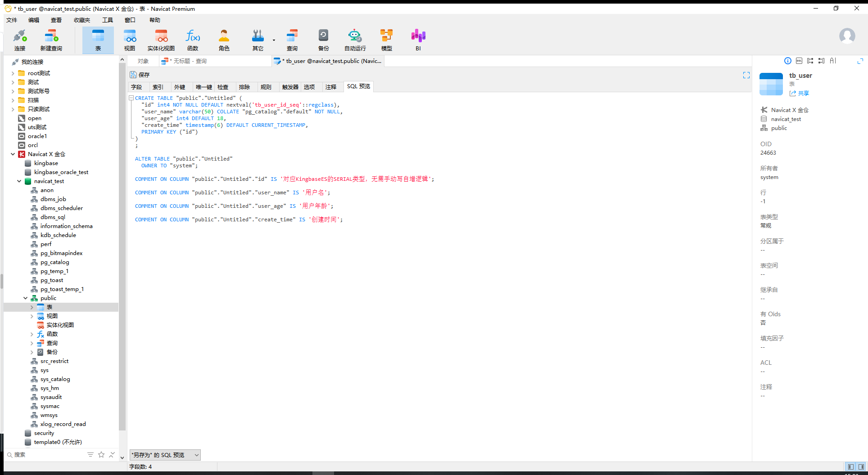Toggle full-screen for the table designer
This screenshot has height=475, width=868.
746,75
